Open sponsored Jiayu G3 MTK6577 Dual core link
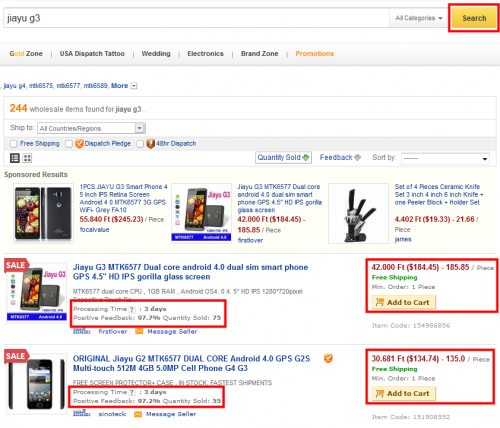The image size is (500, 428). pyautogui.click(x=279, y=198)
